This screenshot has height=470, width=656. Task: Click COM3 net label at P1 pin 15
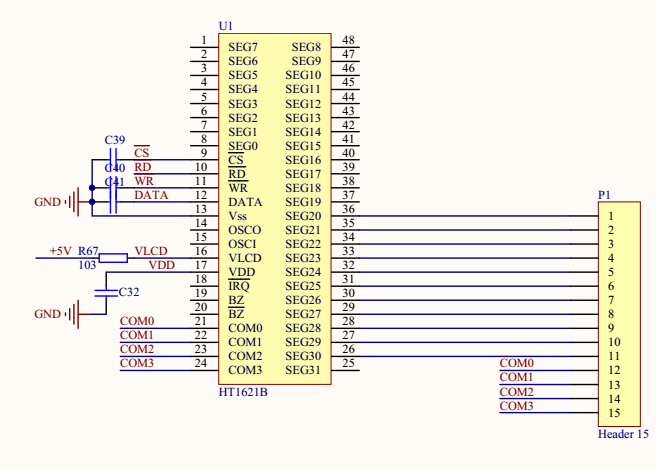coord(517,406)
